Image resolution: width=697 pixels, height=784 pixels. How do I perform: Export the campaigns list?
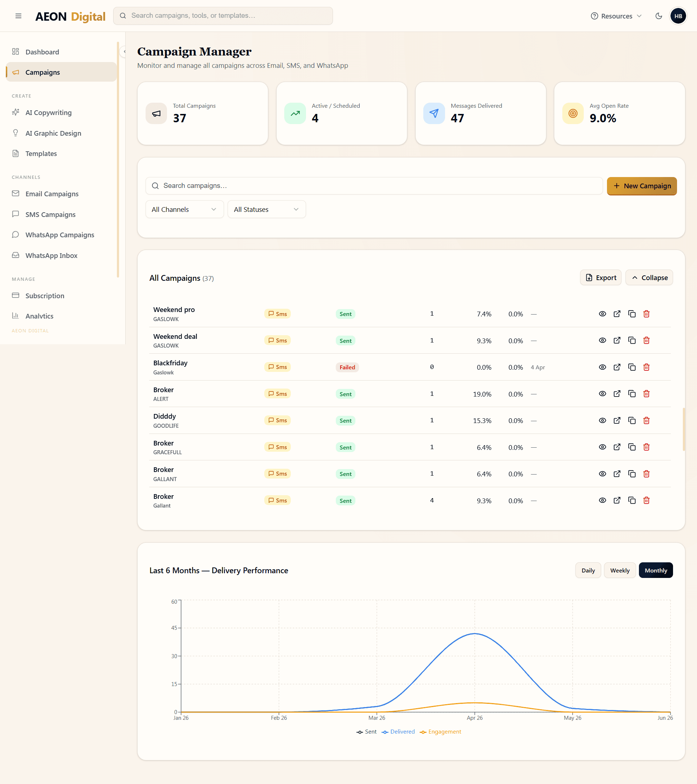[601, 278]
